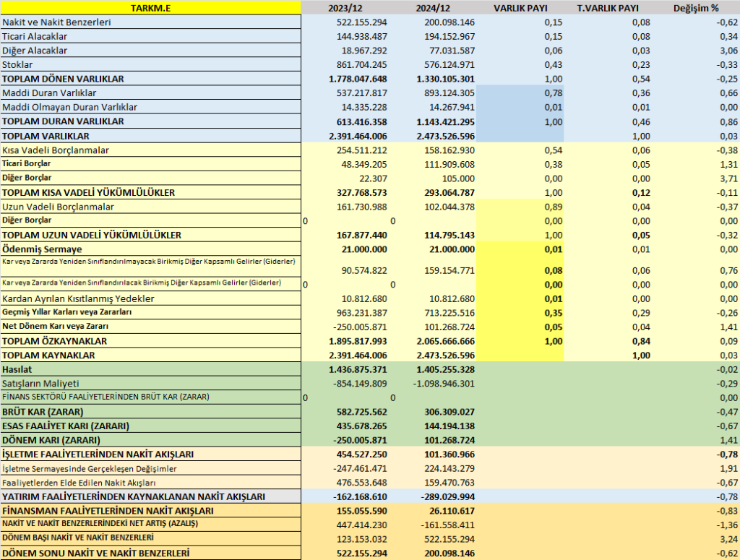Click the value 123.153.032
740x560 pixels.
point(361,539)
